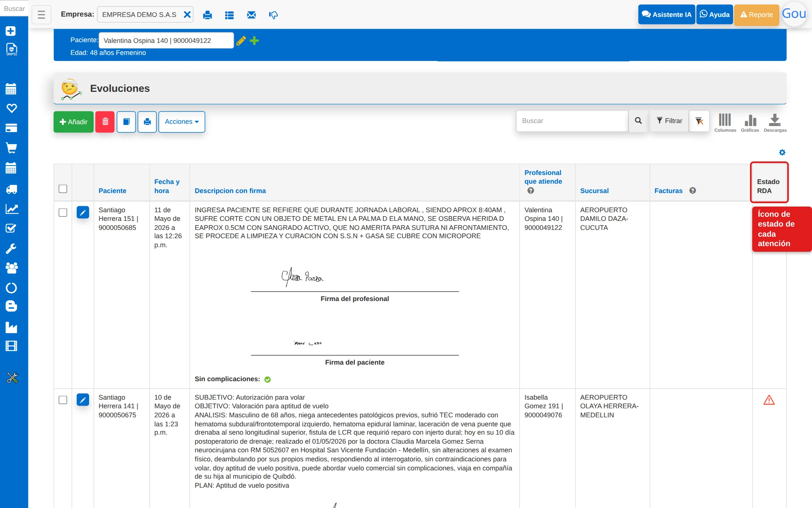
Task: Sort by Profesional que atiende column
Action: (543, 177)
